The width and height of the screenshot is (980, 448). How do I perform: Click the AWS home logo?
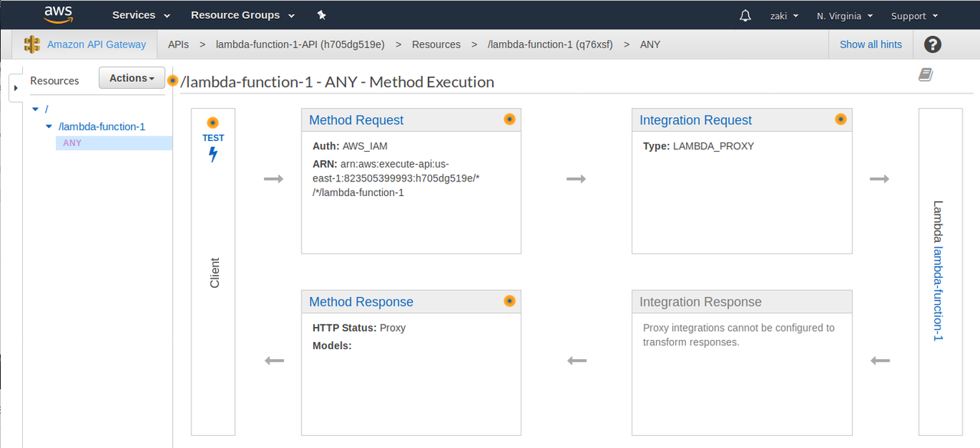tap(58, 15)
